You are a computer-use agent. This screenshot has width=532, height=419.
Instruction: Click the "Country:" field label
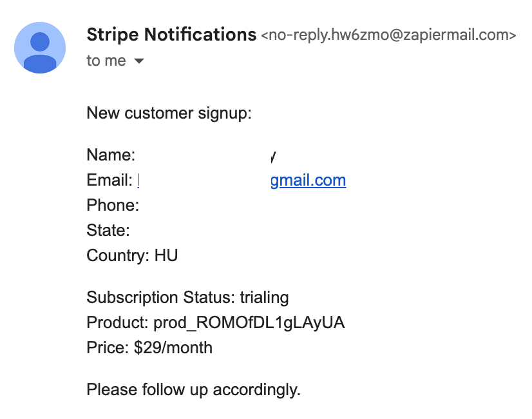click(118, 256)
